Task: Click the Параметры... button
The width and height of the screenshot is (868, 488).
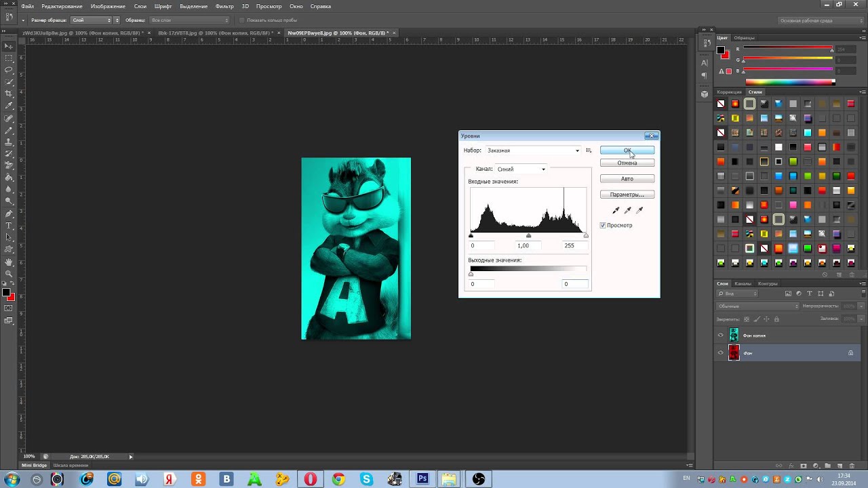Action: (x=627, y=195)
